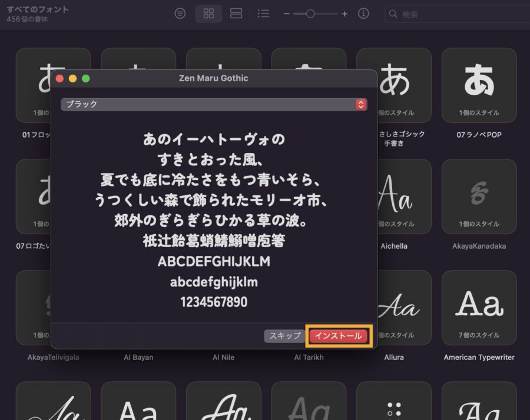Select the American Typewriter font thumbnail
Image resolution: width=530 pixels, height=420 pixels.
(479, 308)
